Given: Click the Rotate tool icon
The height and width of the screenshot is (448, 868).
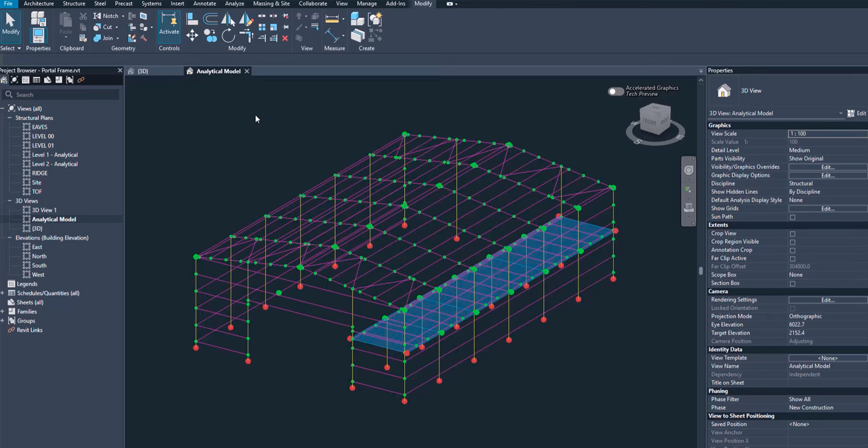Looking at the screenshot, I should (228, 36).
